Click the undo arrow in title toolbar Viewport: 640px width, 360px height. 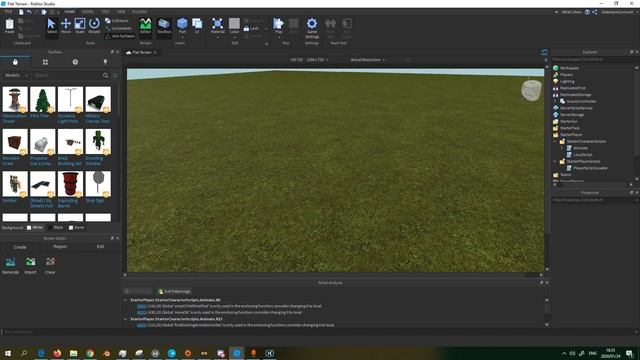(29, 12)
